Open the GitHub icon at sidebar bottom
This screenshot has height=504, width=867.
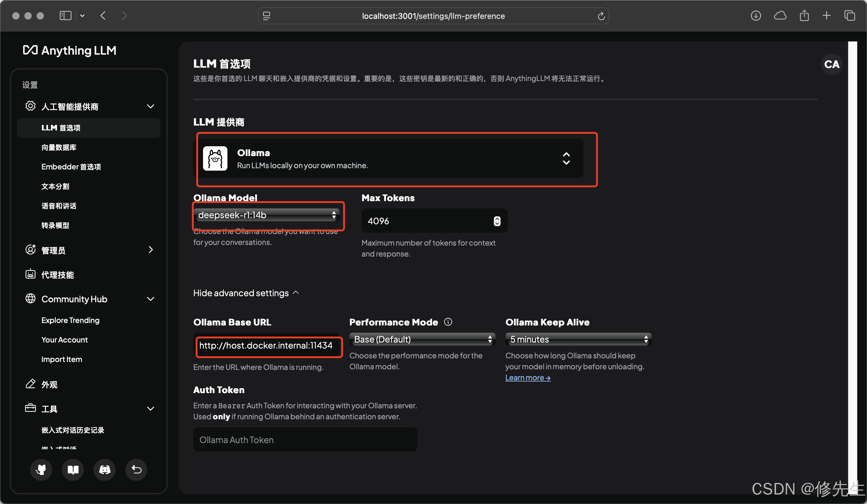pyautogui.click(x=41, y=470)
